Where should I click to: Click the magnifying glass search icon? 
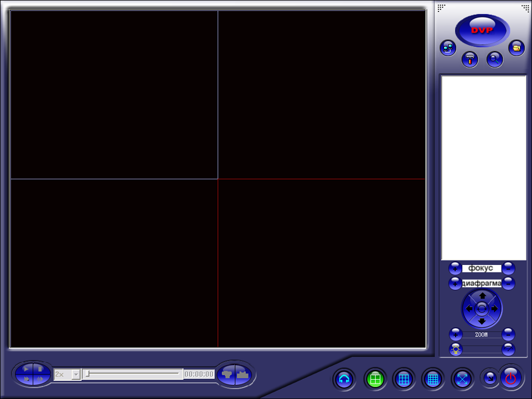(494, 59)
